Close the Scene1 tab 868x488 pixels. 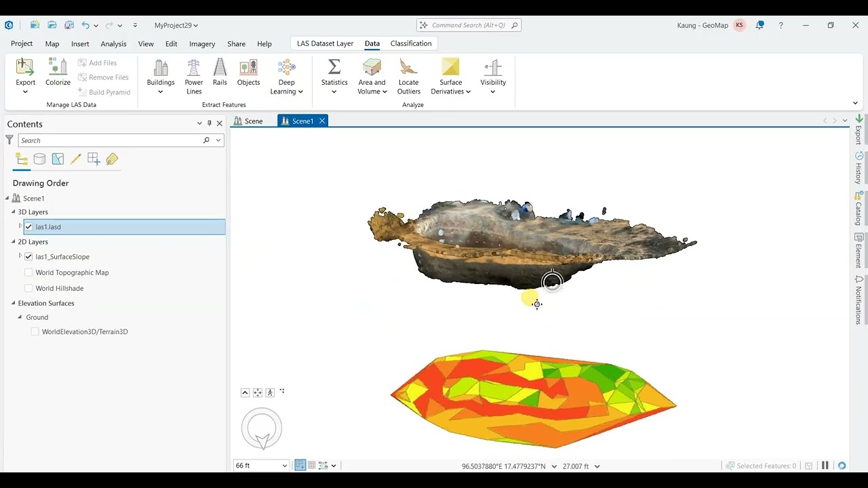(322, 121)
